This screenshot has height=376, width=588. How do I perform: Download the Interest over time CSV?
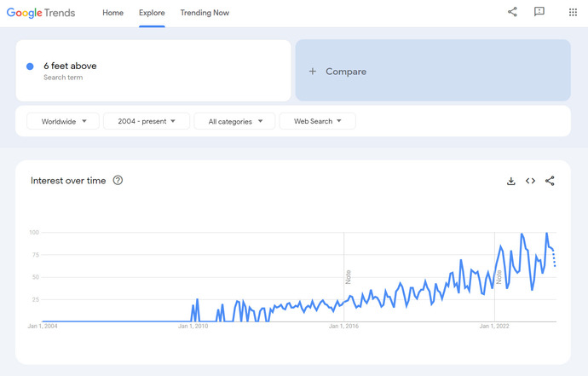tap(511, 181)
